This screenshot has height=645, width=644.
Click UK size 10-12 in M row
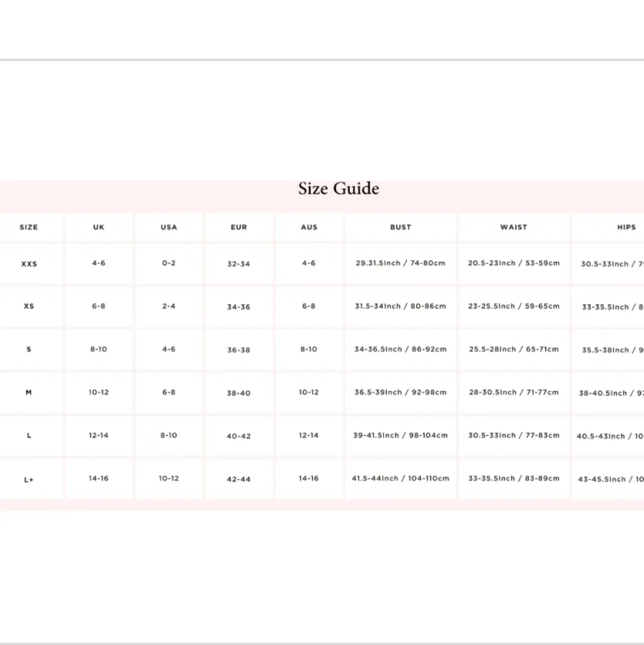(99, 393)
